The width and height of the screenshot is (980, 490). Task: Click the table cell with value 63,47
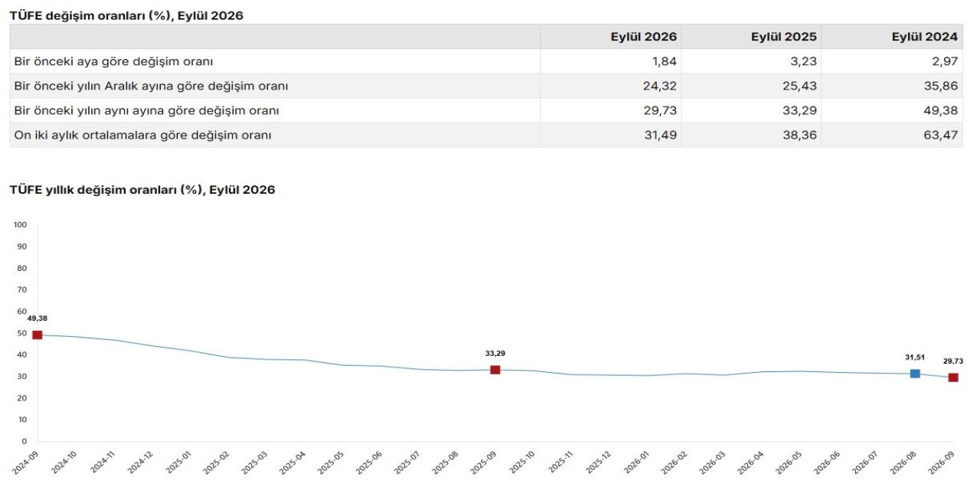click(x=892, y=135)
